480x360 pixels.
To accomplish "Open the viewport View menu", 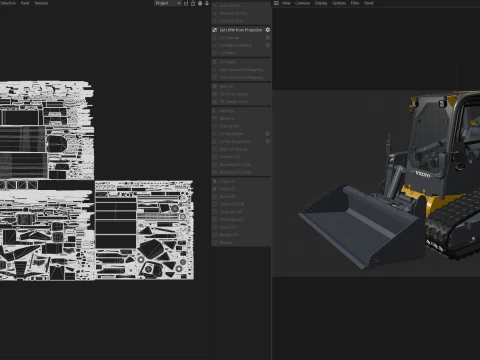I will click(286, 3).
